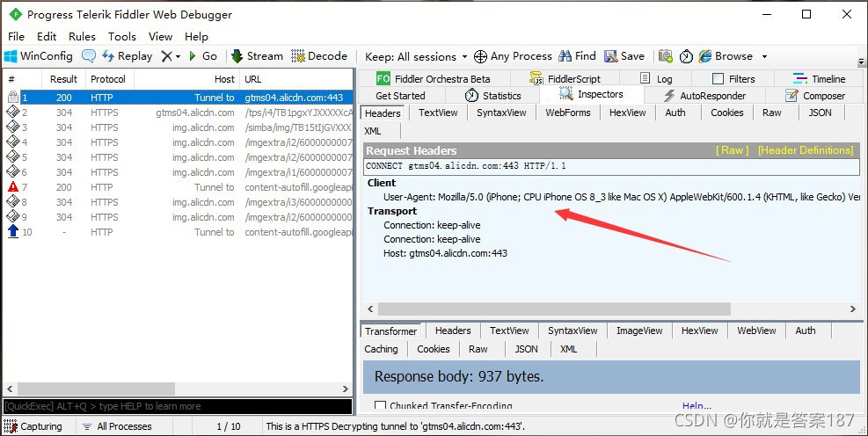868x436 pixels.
Task: Open the AutoResponder tab
Action: (x=704, y=95)
